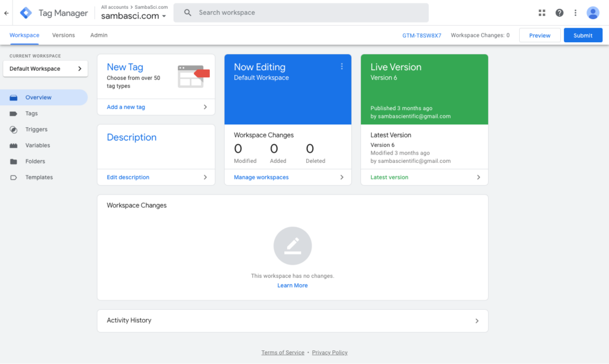Image resolution: width=609 pixels, height=364 pixels.
Task: Click the Added count value
Action: pyautogui.click(x=274, y=149)
